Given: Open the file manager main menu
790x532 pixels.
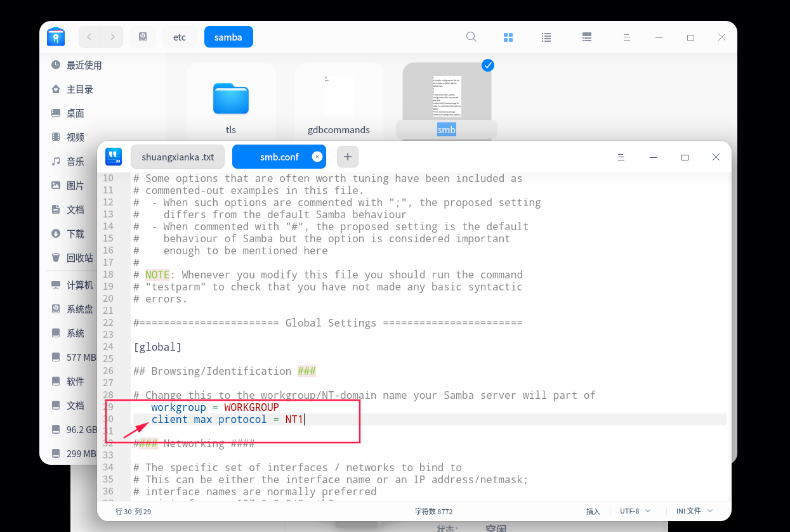Looking at the screenshot, I should click(x=626, y=37).
